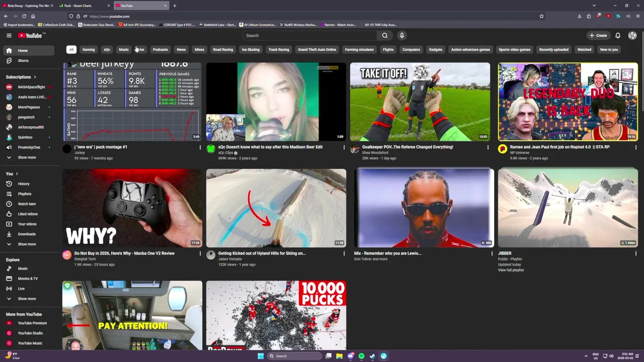644x362 pixels.
Task: Open the 10,000 Pucks video thumbnail
Action: coord(276,315)
